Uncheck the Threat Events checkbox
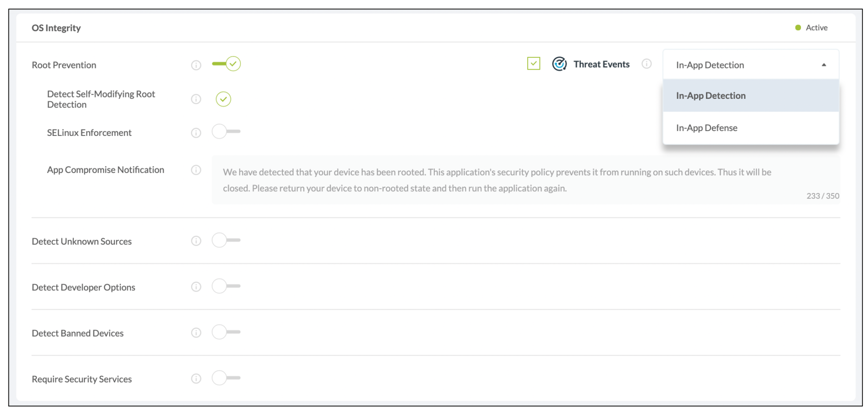This screenshot has height=412, width=868. point(534,64)
